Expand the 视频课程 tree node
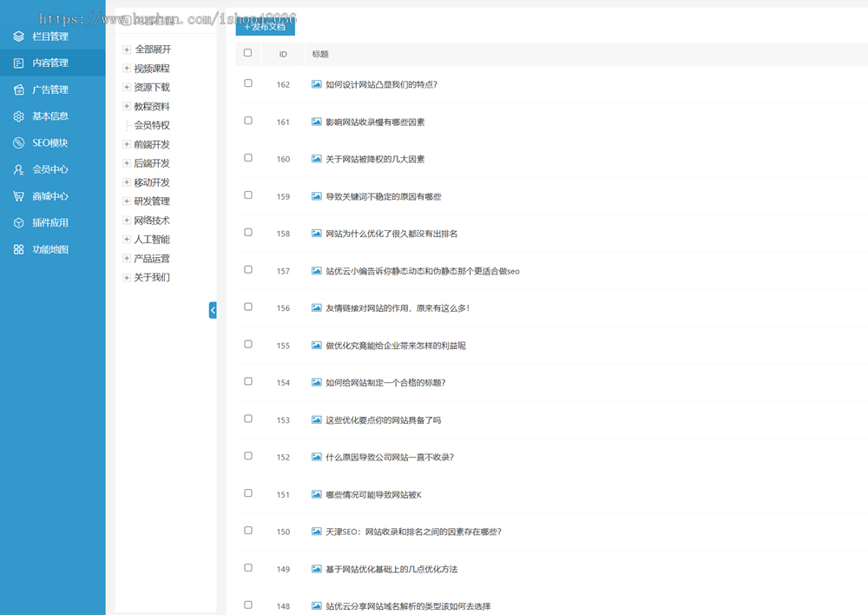This screenshot has width=868, height=615. click(x=127, y=68)
